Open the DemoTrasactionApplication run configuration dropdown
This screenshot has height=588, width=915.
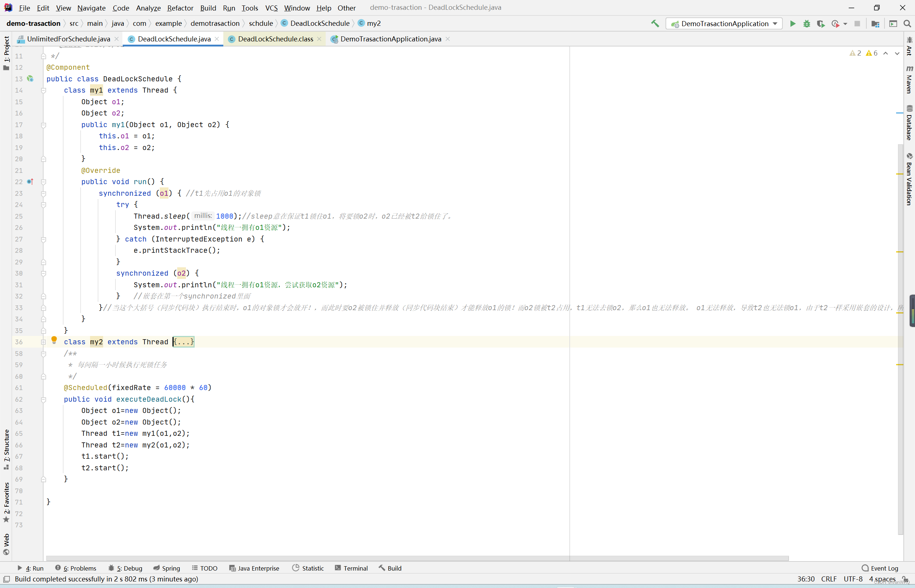coord(724,24)
